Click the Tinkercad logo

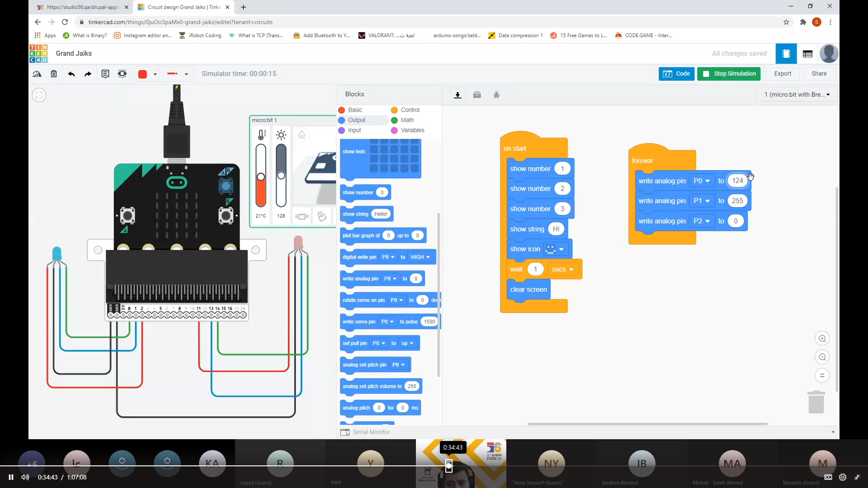pos(38,54)
